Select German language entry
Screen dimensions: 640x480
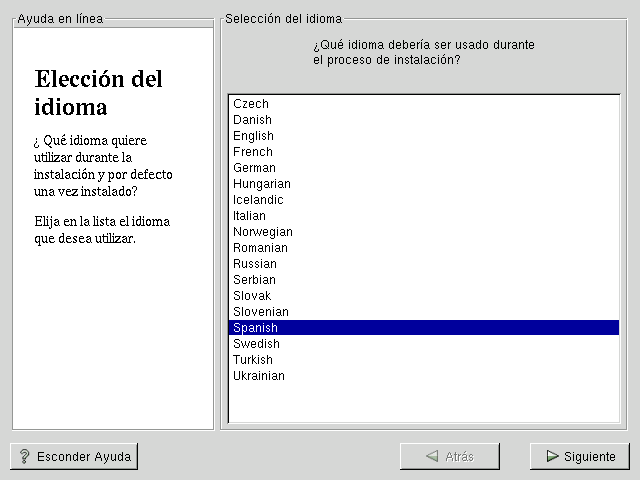point(254,168)
